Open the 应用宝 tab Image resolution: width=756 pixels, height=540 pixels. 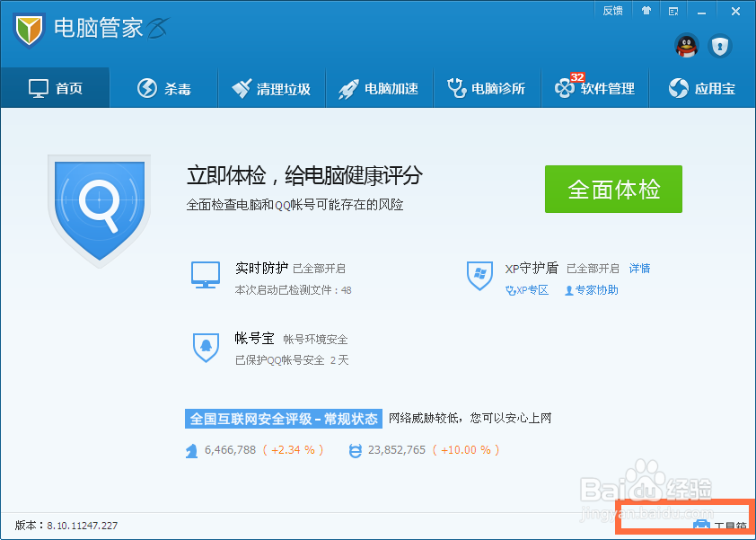coord(702,88)
